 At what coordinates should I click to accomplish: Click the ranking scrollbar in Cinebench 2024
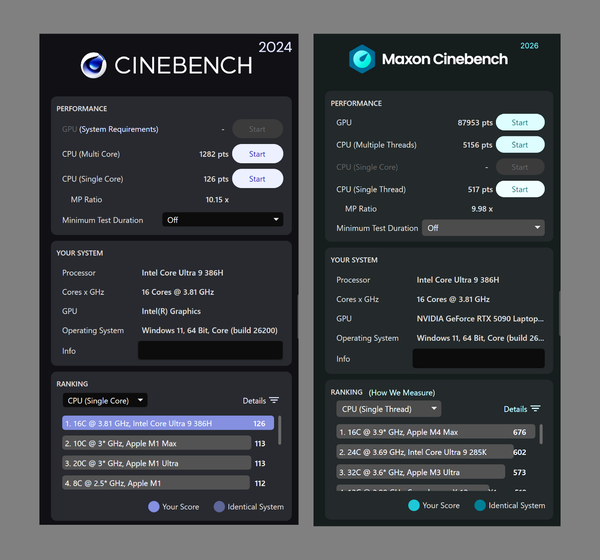pyautogui.click(x=280, y=430)
